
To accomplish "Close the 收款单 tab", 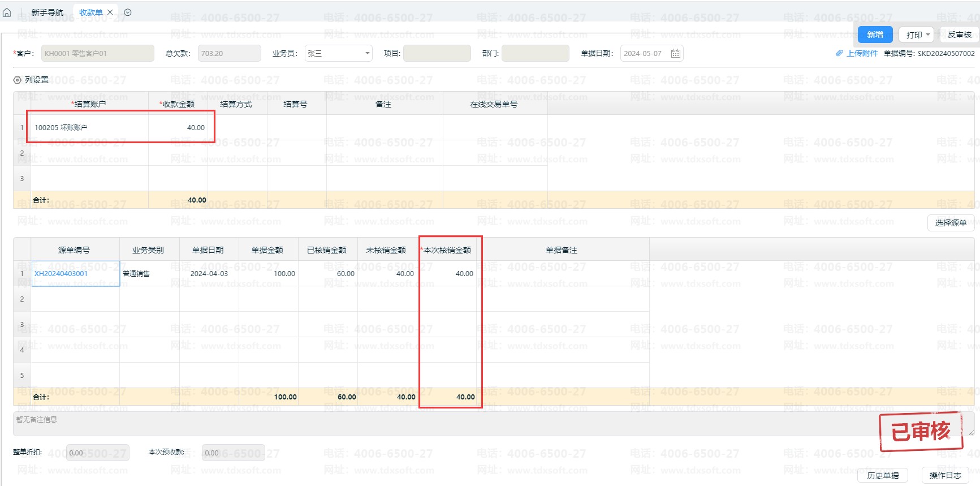I will coord(110,12).
